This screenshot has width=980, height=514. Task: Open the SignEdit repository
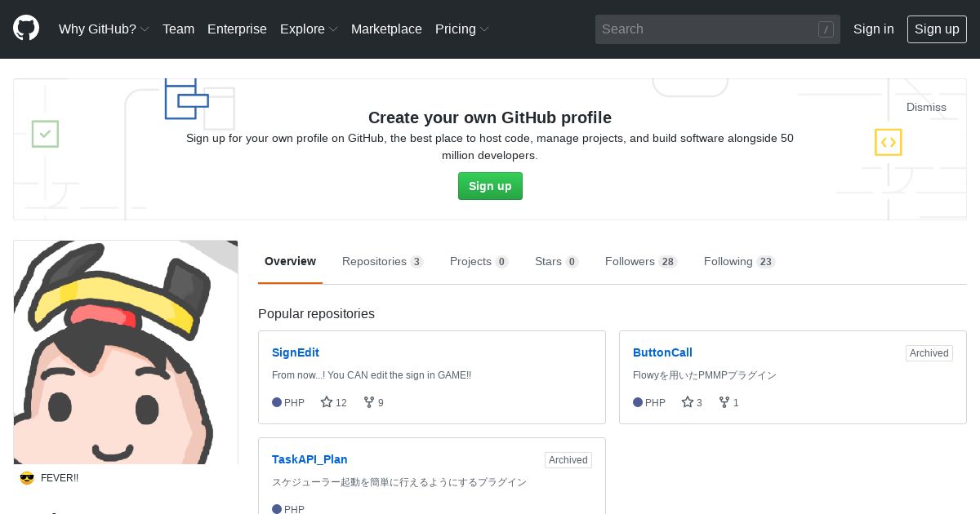click(296, 352)
